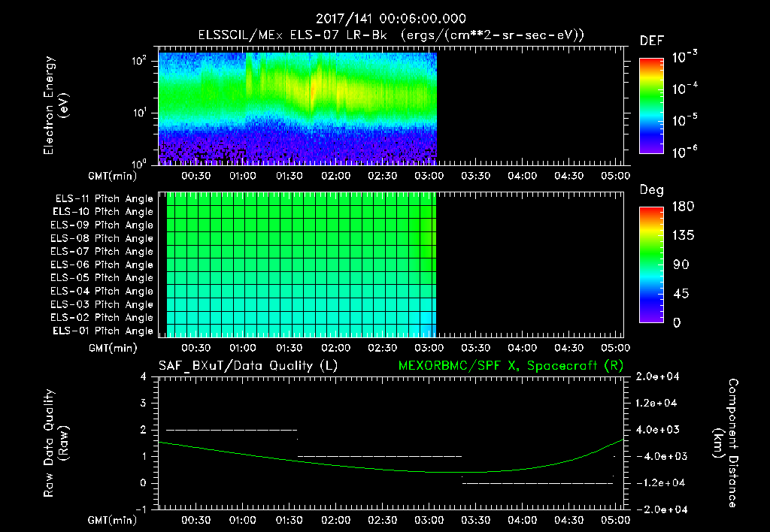Image resolution: width=770 pixels, height=532 pixels.
Task: Select the ELS-04 Pitch Angle row label
Action: 102,291
